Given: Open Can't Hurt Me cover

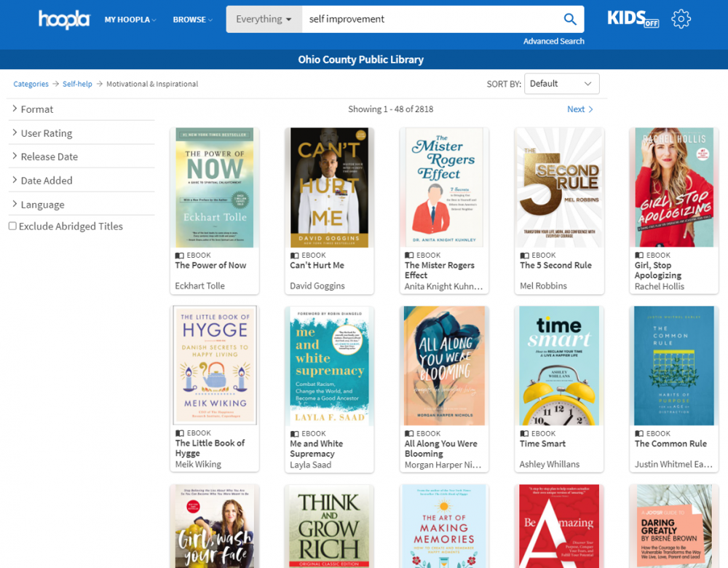Looking at the screenshot, I should (329, 188).
